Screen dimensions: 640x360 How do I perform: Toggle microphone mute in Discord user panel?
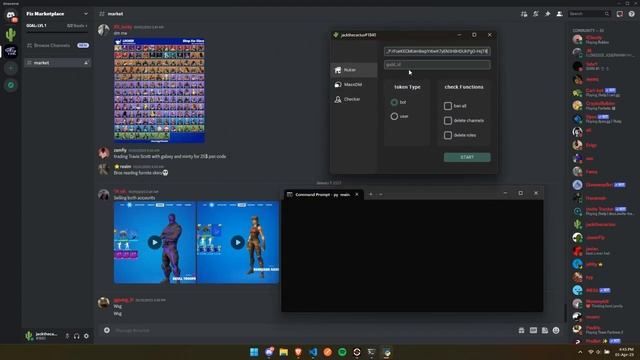click(x=67, y=336)
